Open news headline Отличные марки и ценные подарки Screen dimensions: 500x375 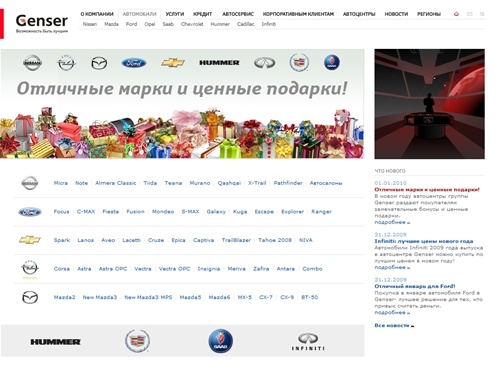427,189
